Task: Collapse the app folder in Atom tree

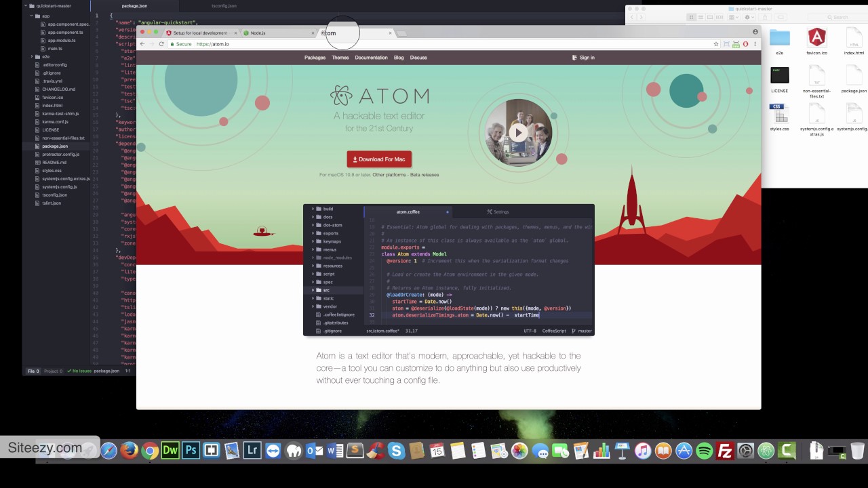Action: point(31,16)
